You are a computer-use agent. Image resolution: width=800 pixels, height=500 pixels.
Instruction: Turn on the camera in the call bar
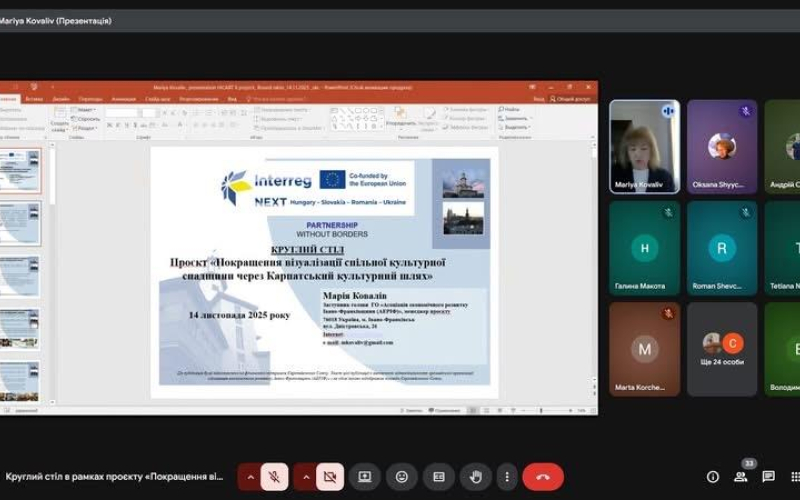(330, 477)
